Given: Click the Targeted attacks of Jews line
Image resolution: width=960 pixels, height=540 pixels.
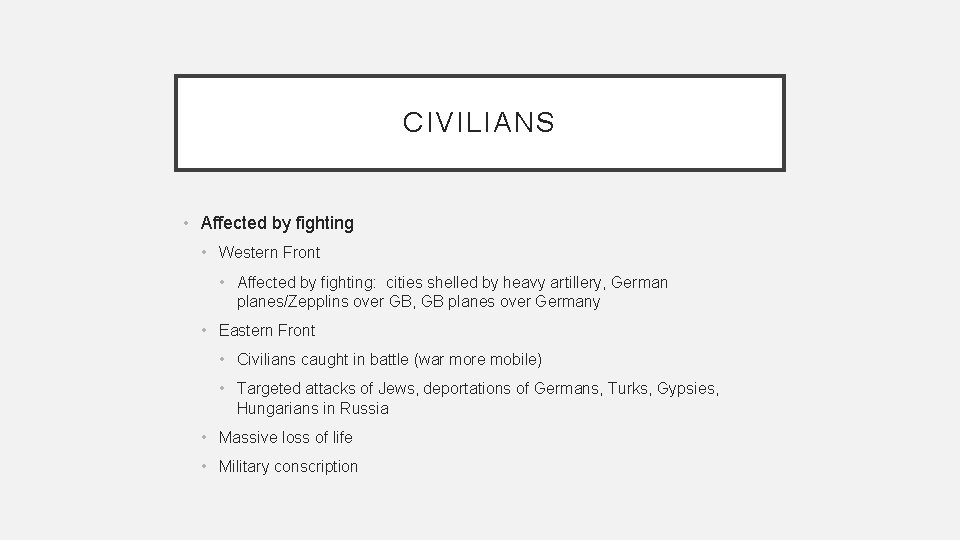Looking at the screenshot, I should 477,388.
